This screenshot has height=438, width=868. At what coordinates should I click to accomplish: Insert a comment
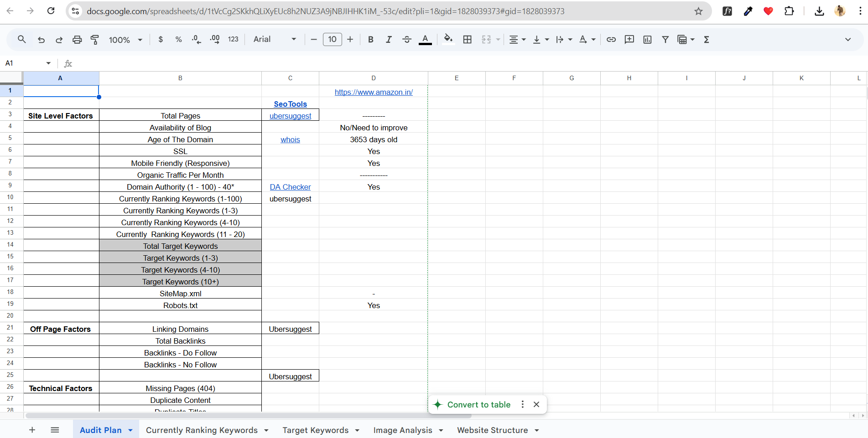(x=629, y=40)
